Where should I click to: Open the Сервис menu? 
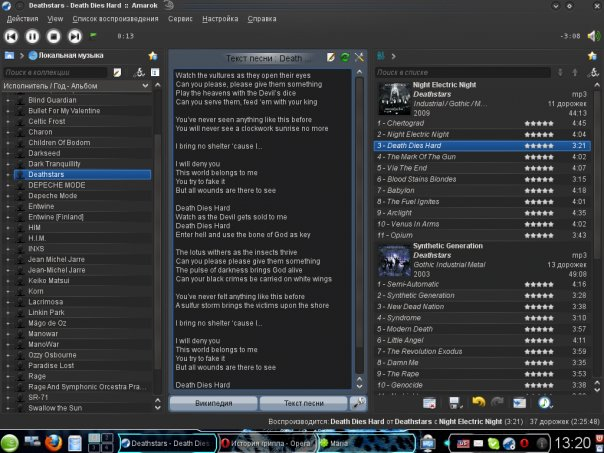tap(180, 18)
